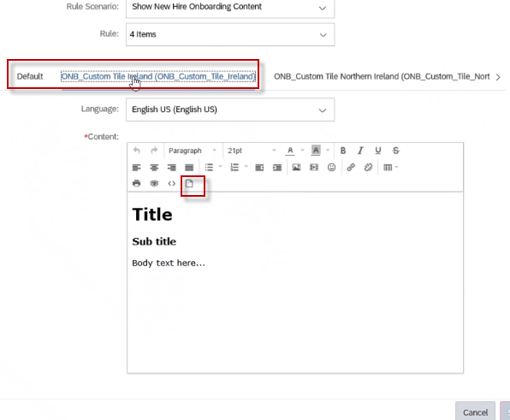The image size is (510, 420).
Task: Print the content via printer icon
Action: [137, 184]
